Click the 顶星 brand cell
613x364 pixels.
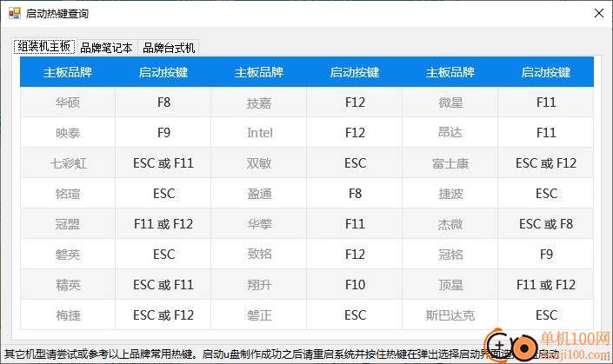click(x=450, y=285)
